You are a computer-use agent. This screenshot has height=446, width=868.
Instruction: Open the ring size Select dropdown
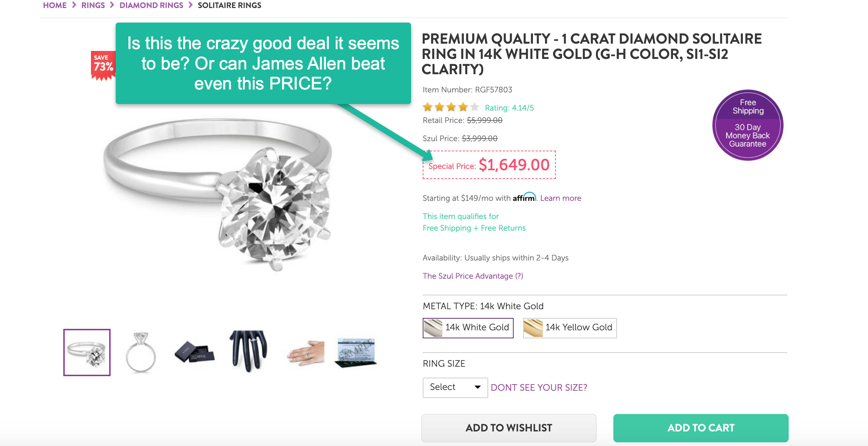coord(455,387)
